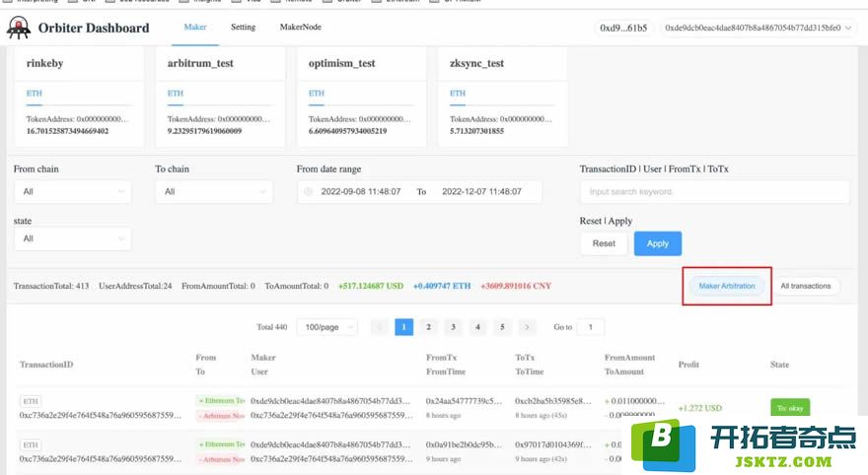Click UserAddressTotal:24 text
The image size is (868, 475).
click(x=135, y=286)
